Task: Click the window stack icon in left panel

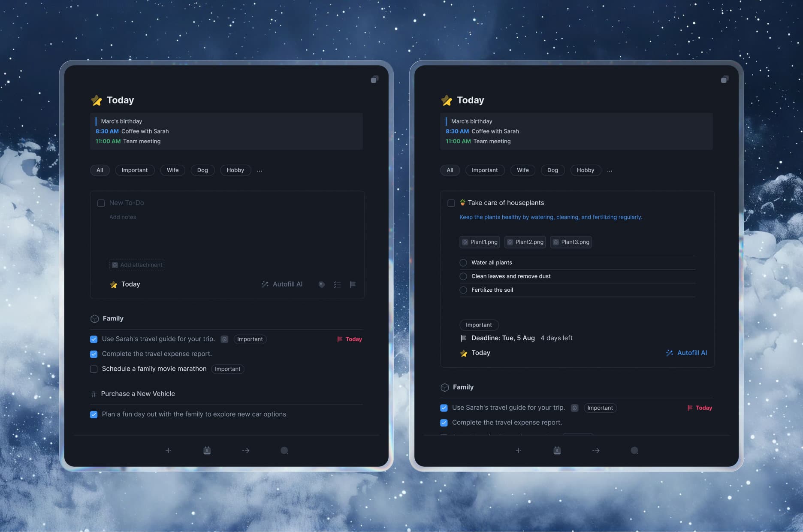Action: (x=374, y=79)
